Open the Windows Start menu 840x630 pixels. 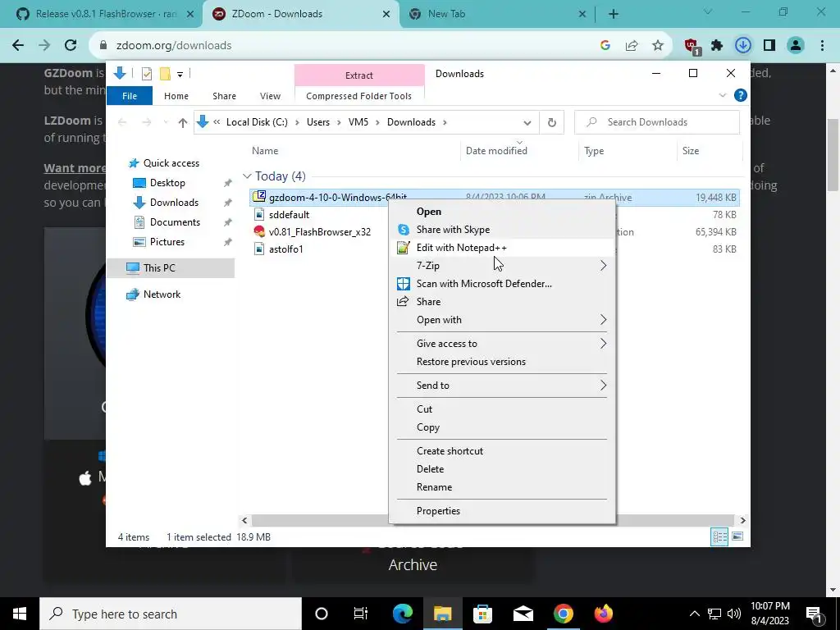tap(20, 614)
